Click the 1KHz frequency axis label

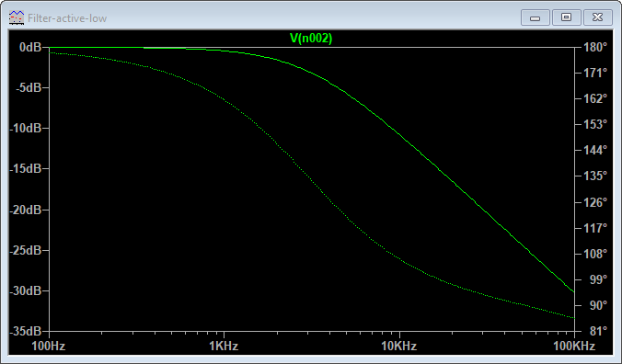point(224,346)
